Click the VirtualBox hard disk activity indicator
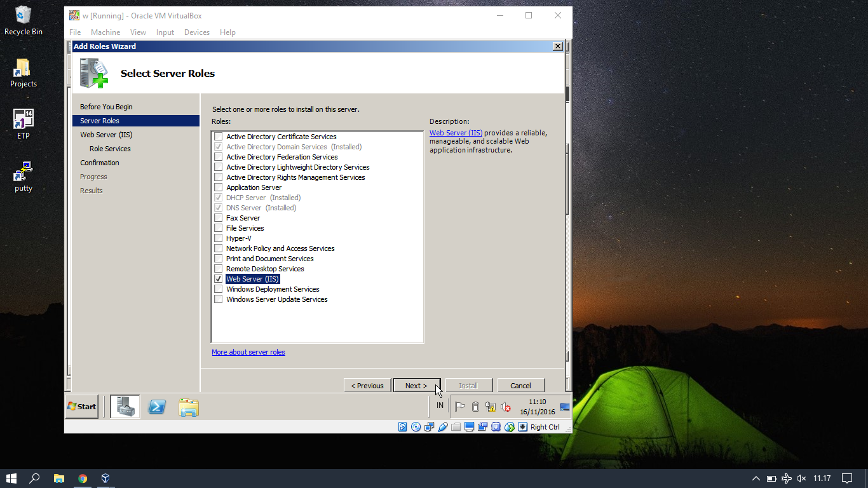 click(402, 427)
